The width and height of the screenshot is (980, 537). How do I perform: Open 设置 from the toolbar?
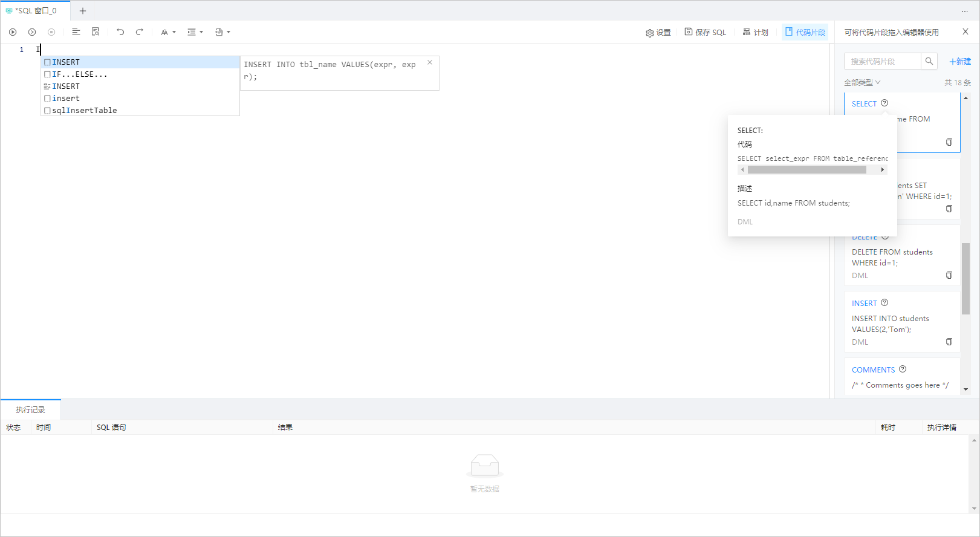coord(658,32)
